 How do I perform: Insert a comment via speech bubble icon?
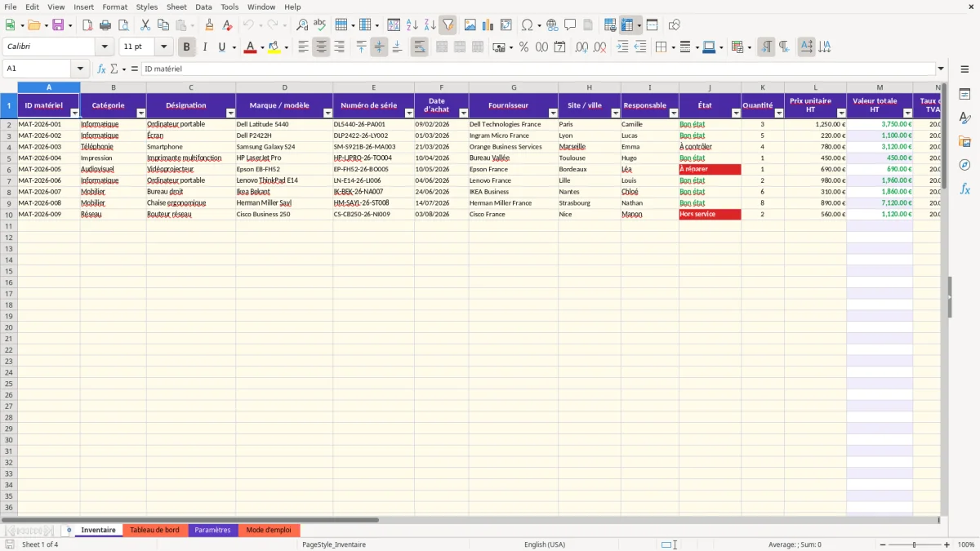(x=570, y=25)
